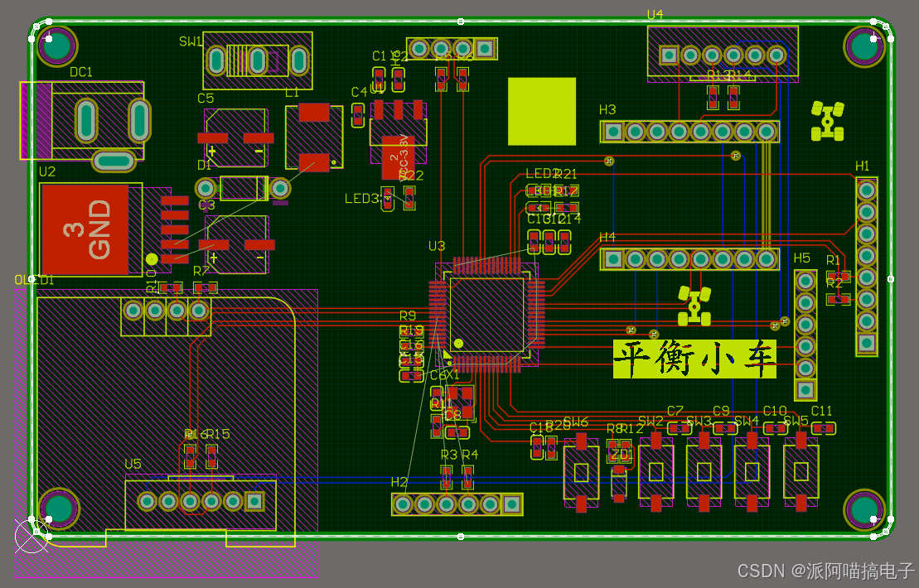Select the top-left mounting hole

(57, 46)
